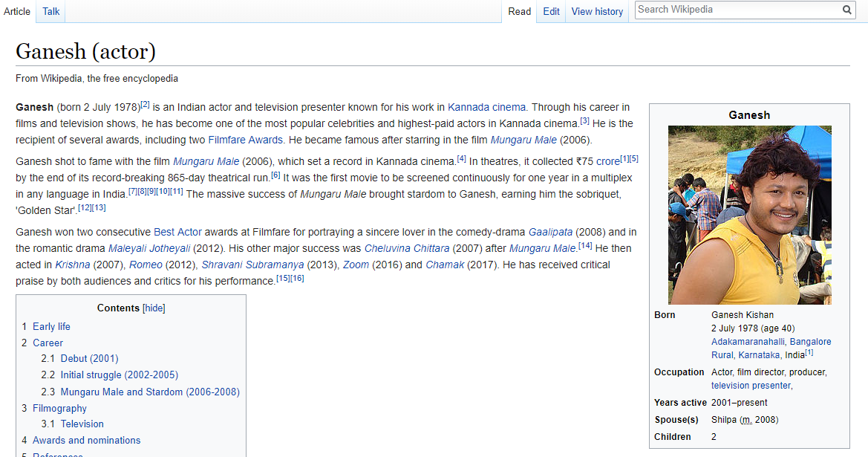Hide the Contents box

pyautogui.click(x=154, y=308)
